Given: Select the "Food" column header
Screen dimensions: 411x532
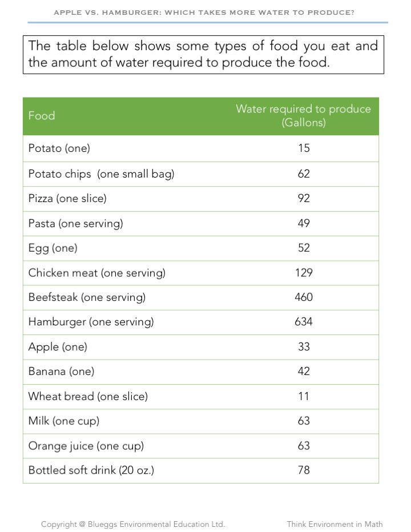Looking at the screenshot, I should coord(42,115).
